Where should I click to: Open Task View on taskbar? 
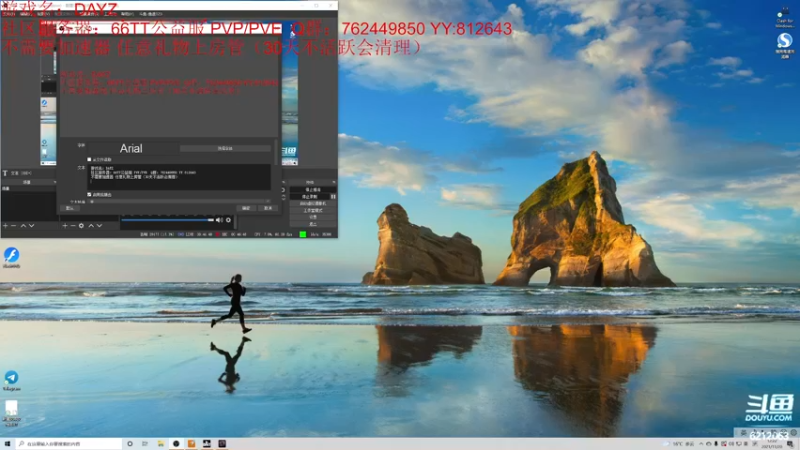click(145, 444)
